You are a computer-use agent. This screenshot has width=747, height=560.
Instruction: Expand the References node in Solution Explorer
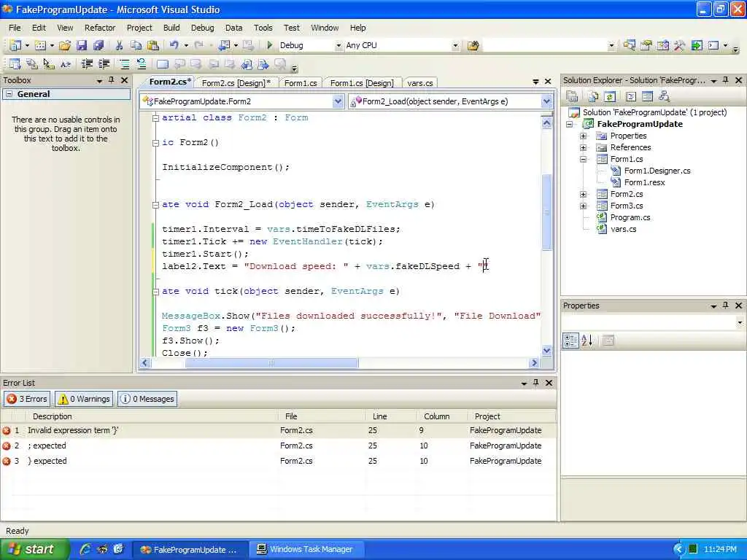(x=583, y=147)
